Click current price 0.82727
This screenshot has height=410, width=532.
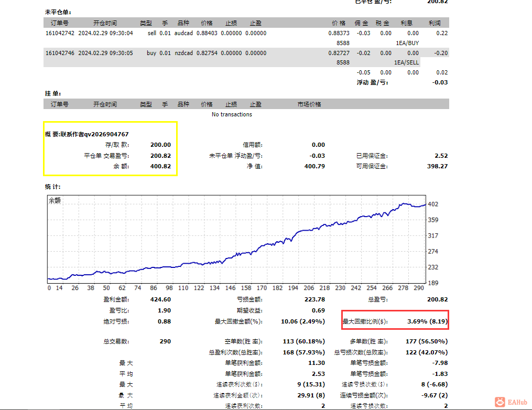pos(339,53)
